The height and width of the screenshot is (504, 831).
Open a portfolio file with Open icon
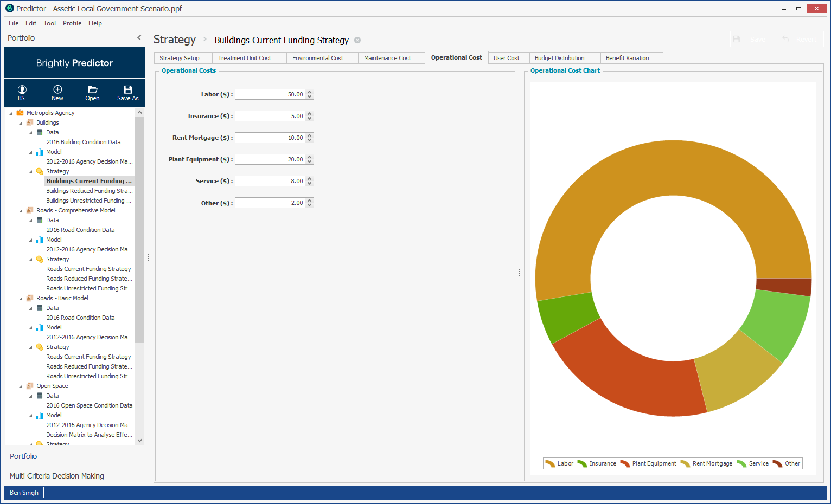click(93, 89)
